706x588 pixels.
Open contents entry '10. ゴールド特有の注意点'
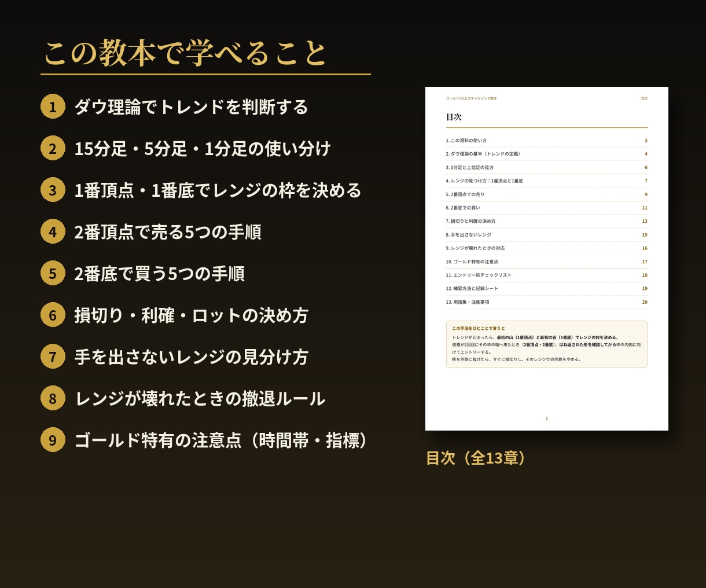(x=472, y=262)
